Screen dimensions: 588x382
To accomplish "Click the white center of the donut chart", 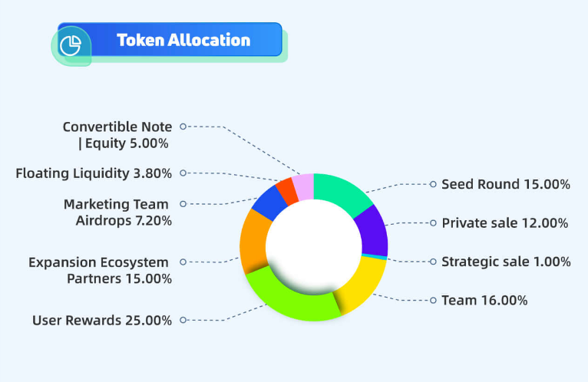I will [x=314, y=247].
